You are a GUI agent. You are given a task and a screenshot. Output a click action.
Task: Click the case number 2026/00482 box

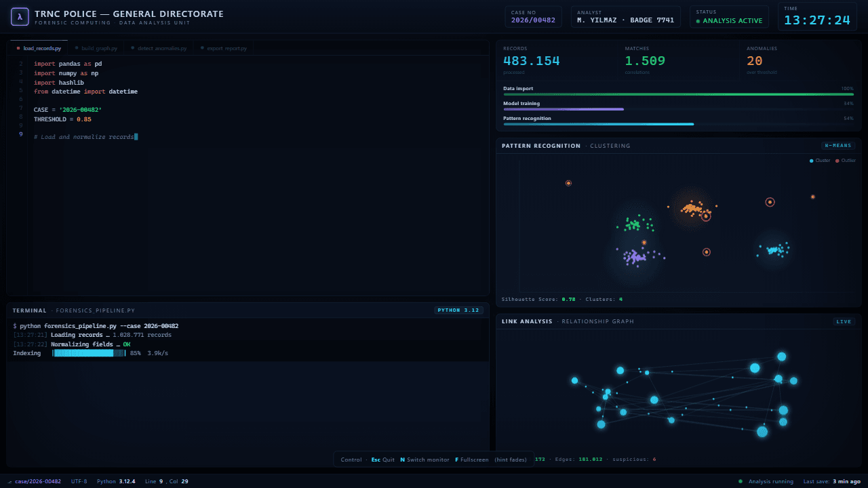(x=533, y=16)
